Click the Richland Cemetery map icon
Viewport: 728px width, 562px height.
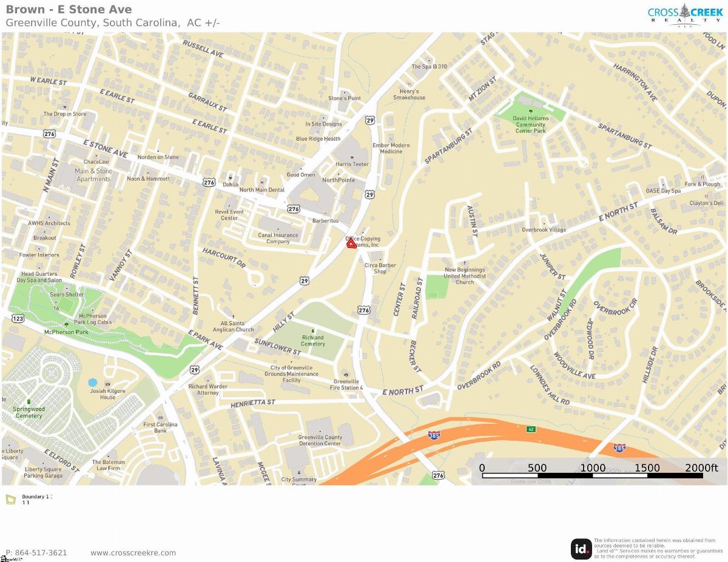pos(313,330)
